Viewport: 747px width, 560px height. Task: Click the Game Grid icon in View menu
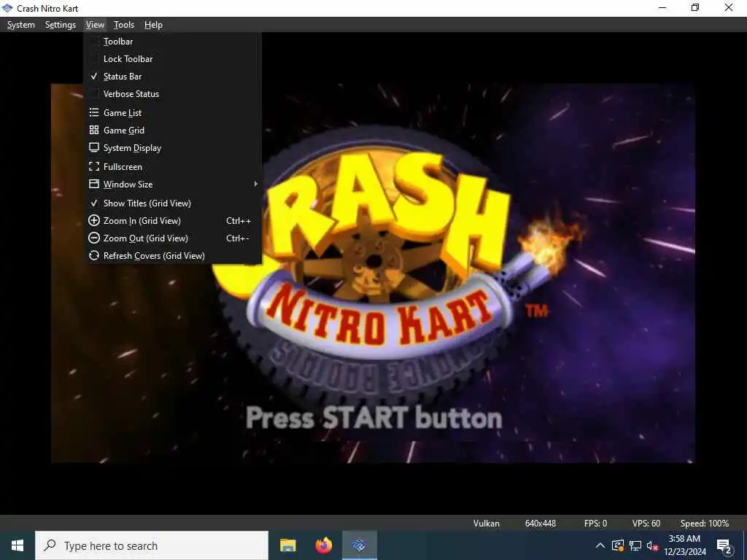[94, 130]
